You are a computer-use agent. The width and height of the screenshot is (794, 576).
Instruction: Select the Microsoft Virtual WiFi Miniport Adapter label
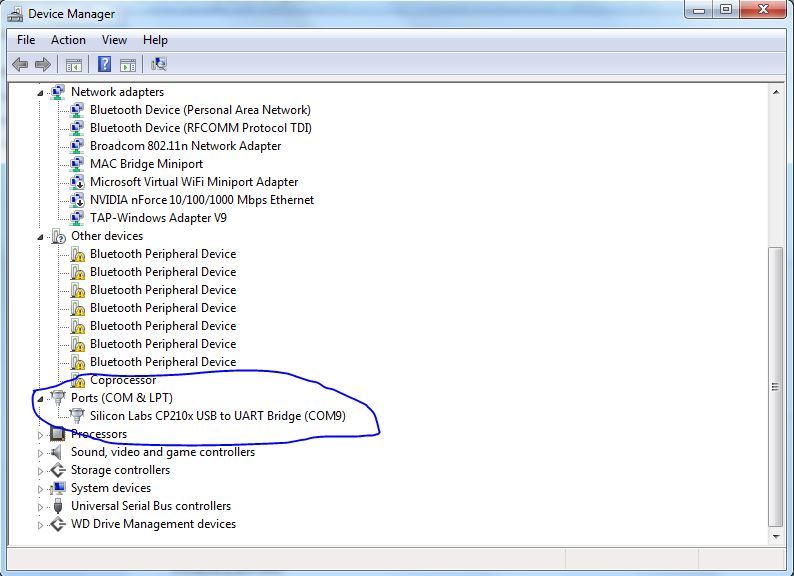coord(194,182)
